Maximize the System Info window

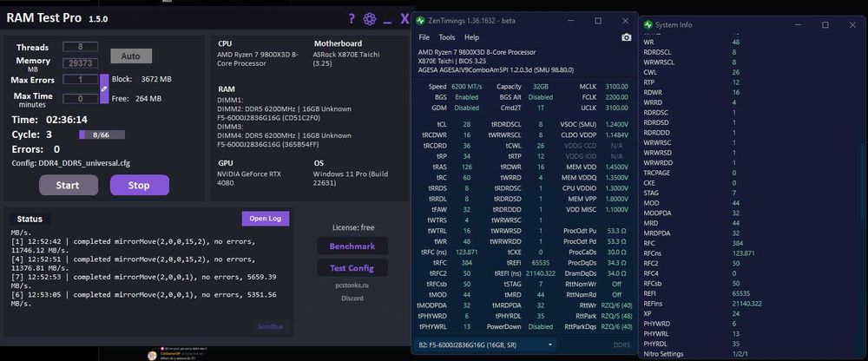(x=825, y=25)
